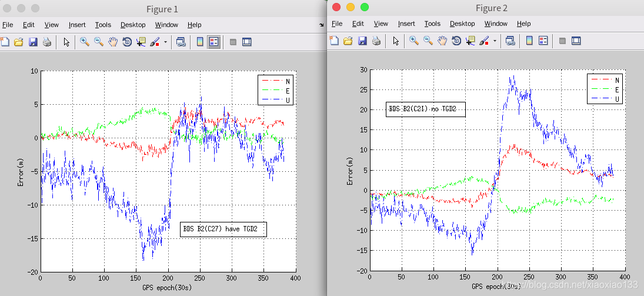Open Tools menu in Figure 2
Image resolution: width=644 pixels, height=296 pixels.
coord(432,24)
